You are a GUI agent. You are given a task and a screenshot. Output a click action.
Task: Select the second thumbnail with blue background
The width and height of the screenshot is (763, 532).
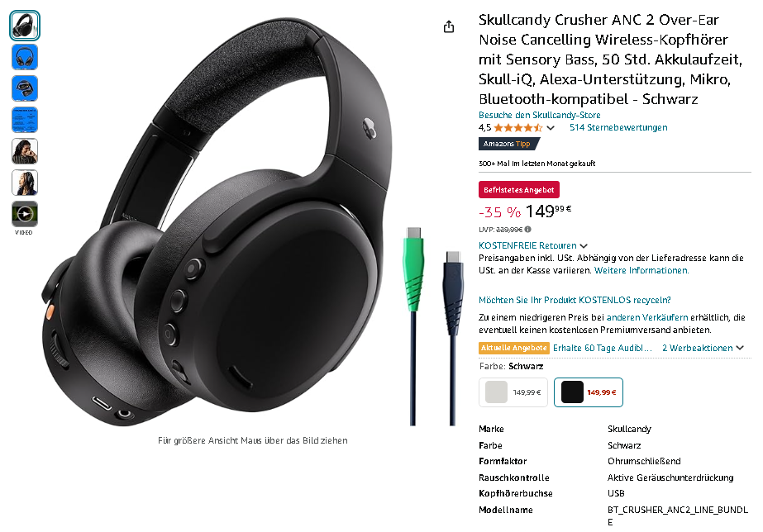[24, 57]
